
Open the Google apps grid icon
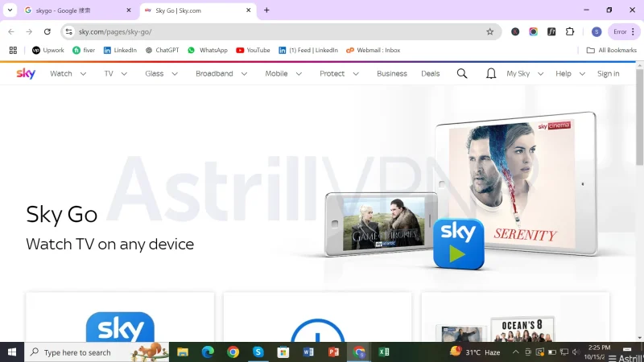click(13, 50)
